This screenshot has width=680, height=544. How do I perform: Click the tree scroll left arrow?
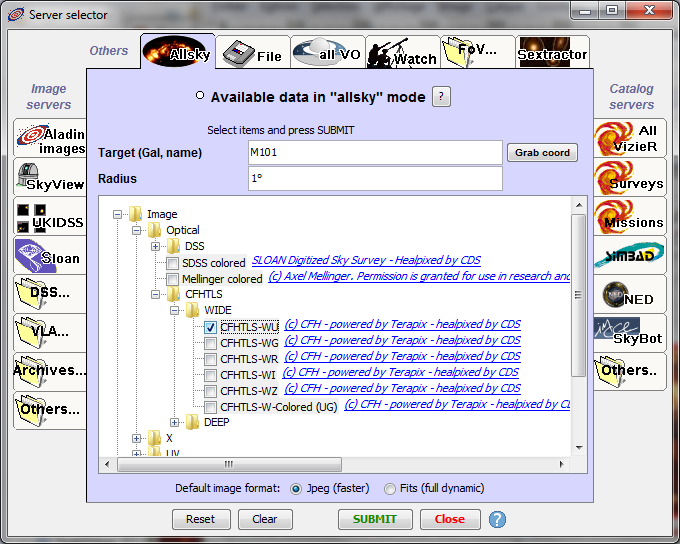108,464
